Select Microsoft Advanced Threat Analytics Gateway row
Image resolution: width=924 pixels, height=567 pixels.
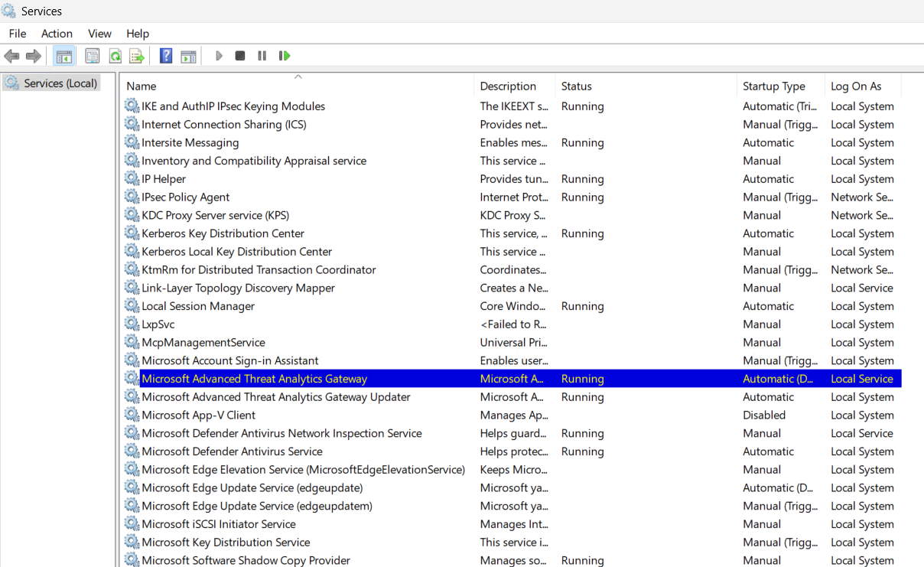[512, 379]
